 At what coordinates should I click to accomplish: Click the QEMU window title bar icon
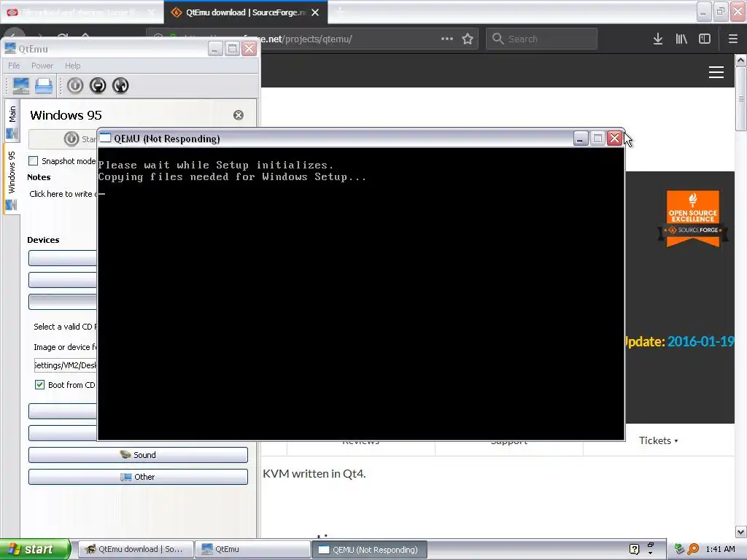pos(105,138)
